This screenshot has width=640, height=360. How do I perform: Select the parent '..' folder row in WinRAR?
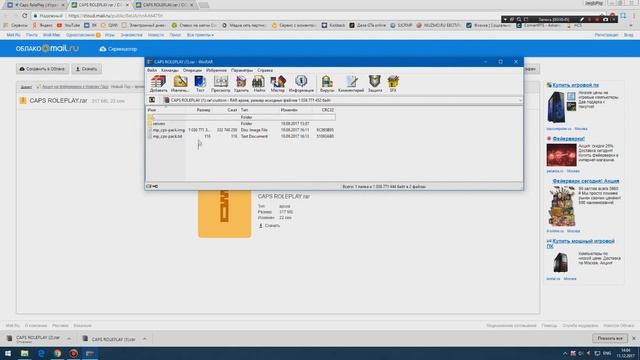coord(241,117)
